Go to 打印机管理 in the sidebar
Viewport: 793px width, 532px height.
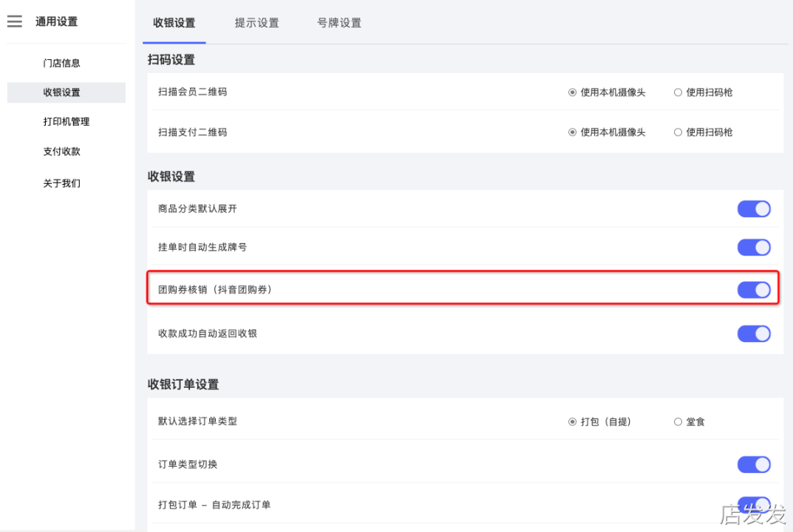[66, 122]
